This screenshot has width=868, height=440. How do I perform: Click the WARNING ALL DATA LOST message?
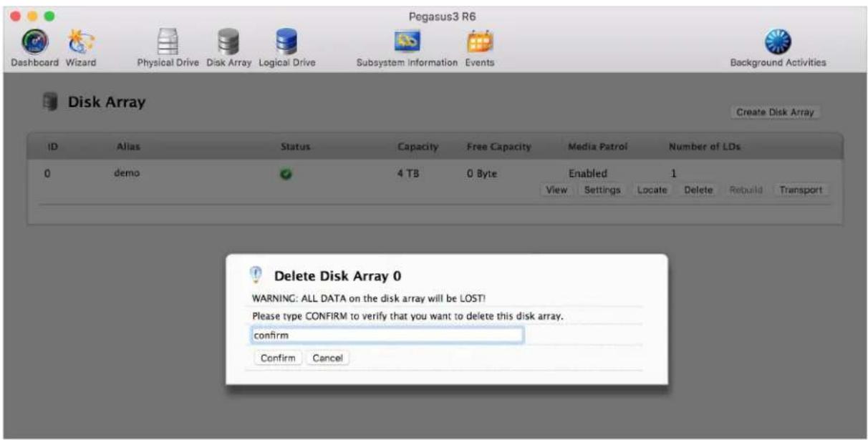pyautogui.click(x=370, y=298)
